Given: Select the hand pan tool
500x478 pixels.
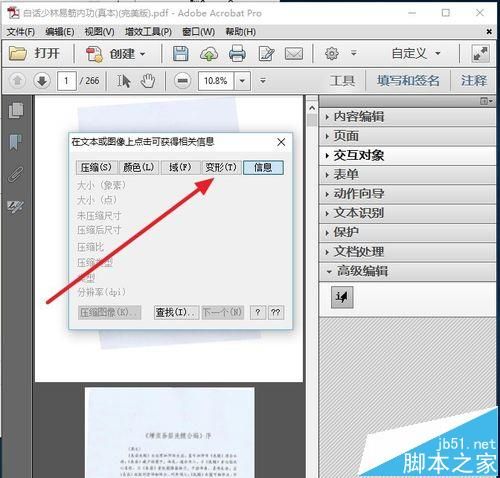Looking at the screenshot, I should click(x=148, y=81).
